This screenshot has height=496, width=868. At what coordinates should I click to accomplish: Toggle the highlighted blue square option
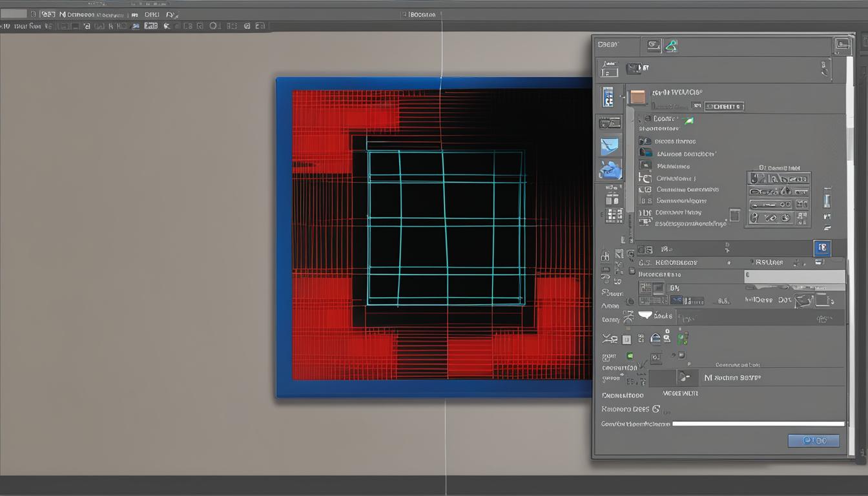[x=822, y=247]
